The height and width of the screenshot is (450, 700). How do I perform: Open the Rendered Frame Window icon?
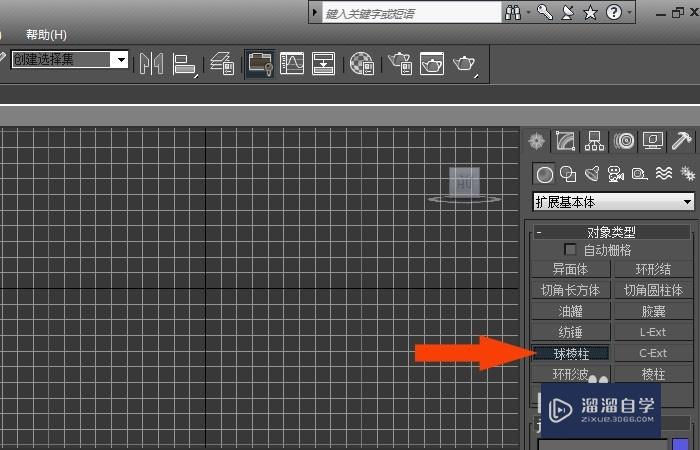point(432,63)
